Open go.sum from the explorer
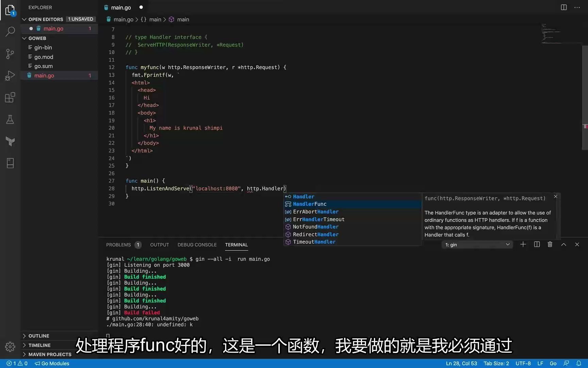Image resolution: width=588 pixels, height=368 pixels. 43,66
